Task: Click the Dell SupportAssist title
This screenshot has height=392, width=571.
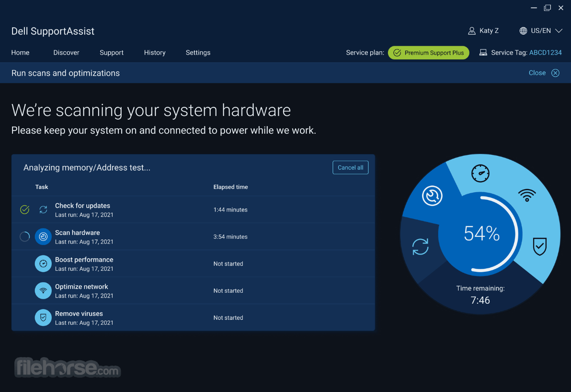Action: coord(53,31)
